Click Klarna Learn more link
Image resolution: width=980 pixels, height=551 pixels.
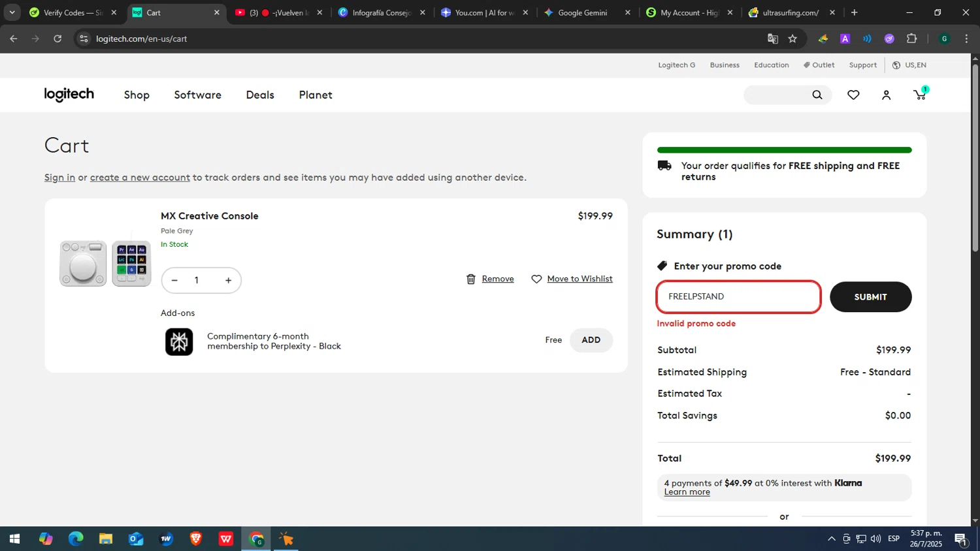pos(687,492)
